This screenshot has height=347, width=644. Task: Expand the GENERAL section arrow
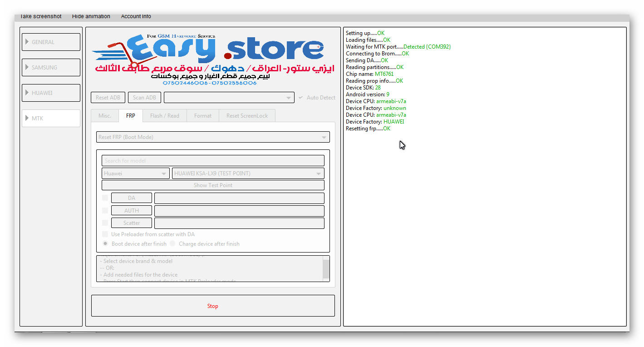26,42
